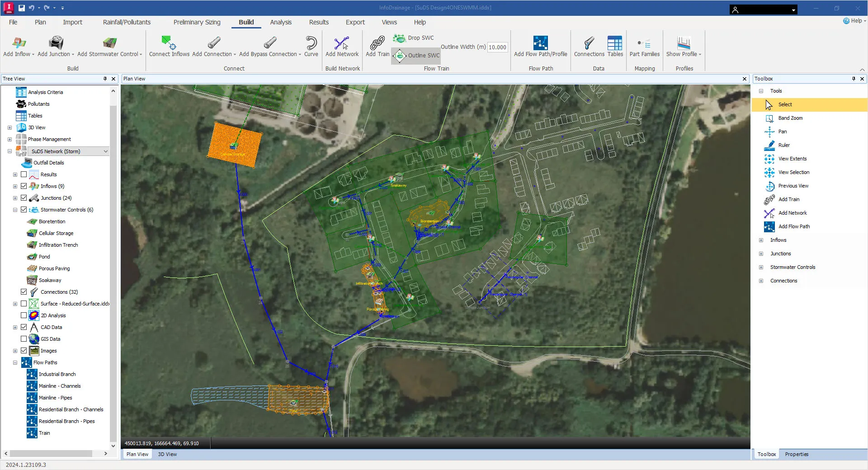Open the Drop SWC tool
Image resolution: width=868 pixels, height=470 pixels.
click(413, 38)
